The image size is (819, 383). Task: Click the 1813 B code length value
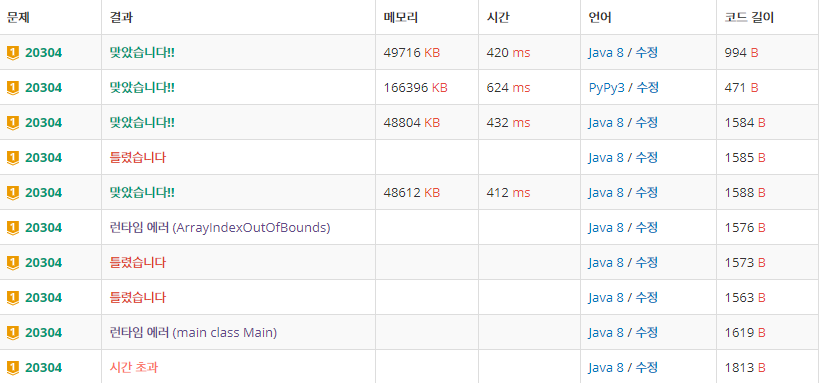(x=745, y=367)
